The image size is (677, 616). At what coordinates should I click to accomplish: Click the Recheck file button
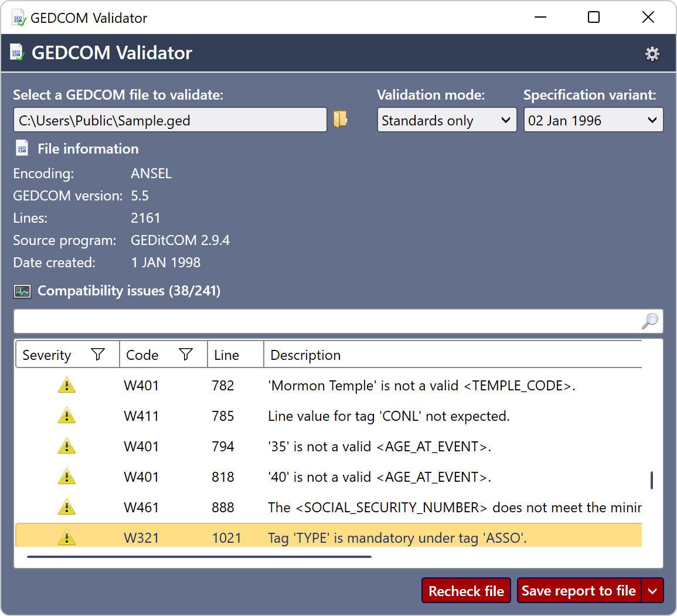[467, 591]
